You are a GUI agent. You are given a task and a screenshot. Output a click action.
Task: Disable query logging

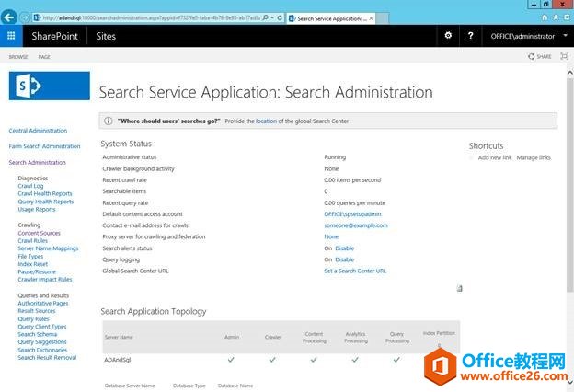point(344,259)
